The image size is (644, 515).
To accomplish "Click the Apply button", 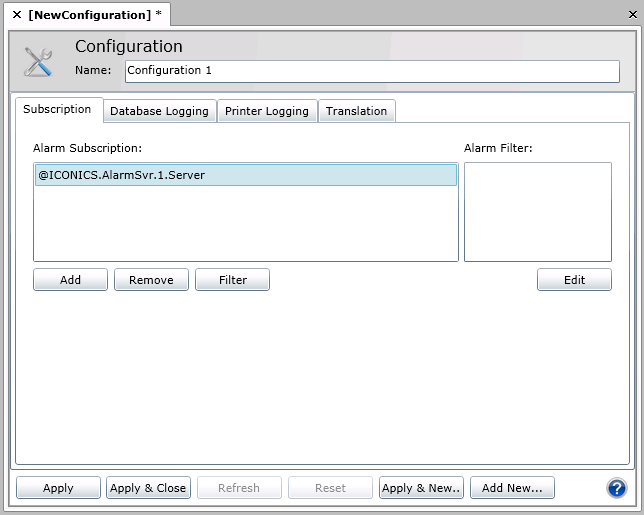I will tap(58, 488).
